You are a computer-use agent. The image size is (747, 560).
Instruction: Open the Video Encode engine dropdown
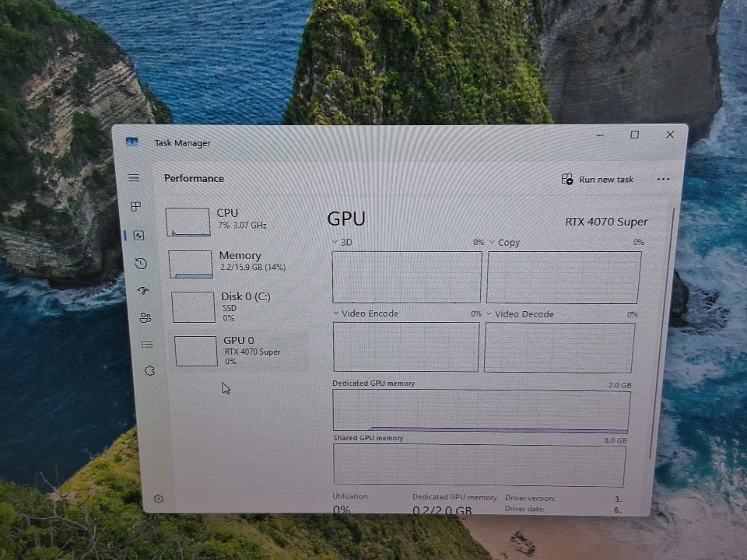[x=337, y=313]
